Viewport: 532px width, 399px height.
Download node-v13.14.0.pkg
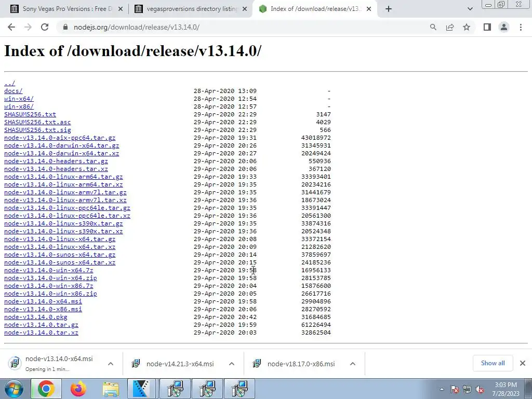tap(36, 317)
